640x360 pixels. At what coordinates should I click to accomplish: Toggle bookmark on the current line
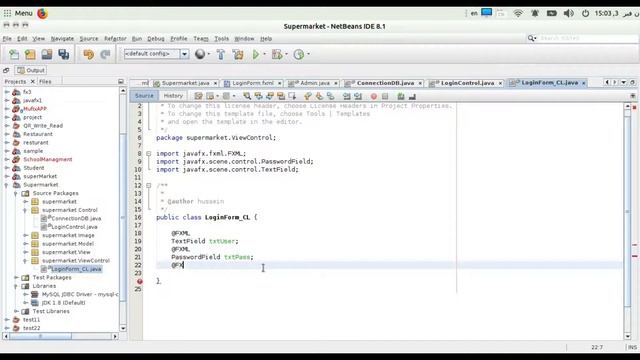pos(331,96)
